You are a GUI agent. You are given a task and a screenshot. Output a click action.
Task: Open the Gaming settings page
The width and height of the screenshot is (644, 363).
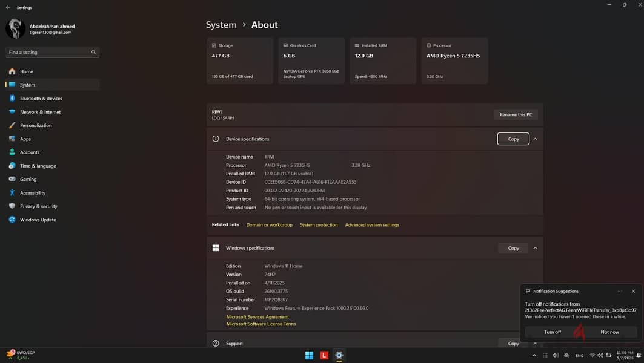pyautogui.click(x=52, y=179)
